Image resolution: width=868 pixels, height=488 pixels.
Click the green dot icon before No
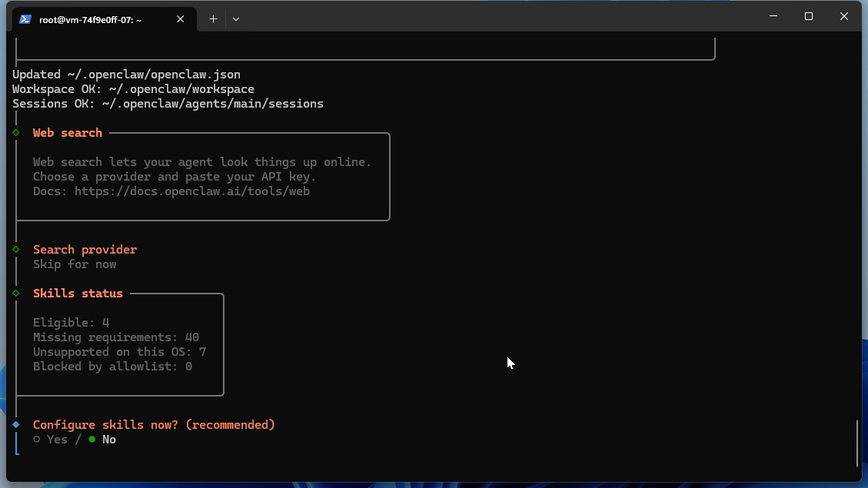(x=92, y=439)
